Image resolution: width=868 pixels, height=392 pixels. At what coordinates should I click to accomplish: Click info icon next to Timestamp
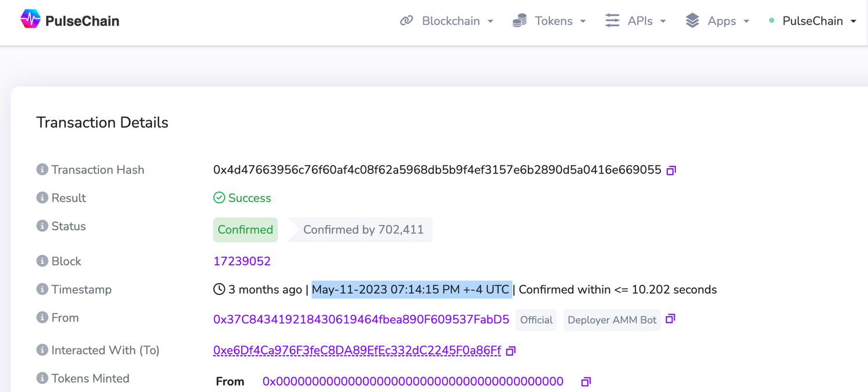[x=42, y=289]
